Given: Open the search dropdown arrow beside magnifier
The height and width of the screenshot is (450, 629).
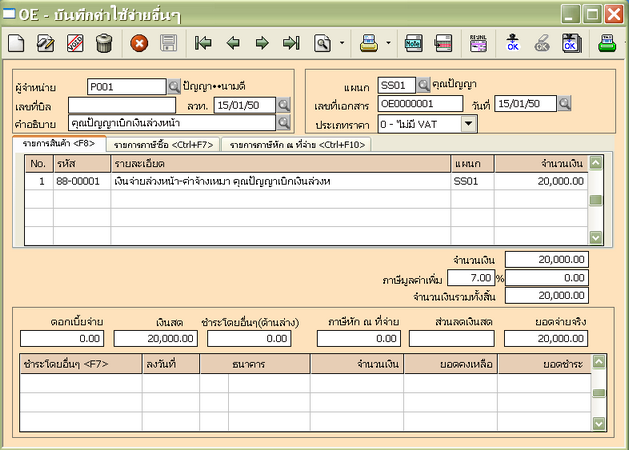Looking at the screenshot, I should [x=342, y=43].
